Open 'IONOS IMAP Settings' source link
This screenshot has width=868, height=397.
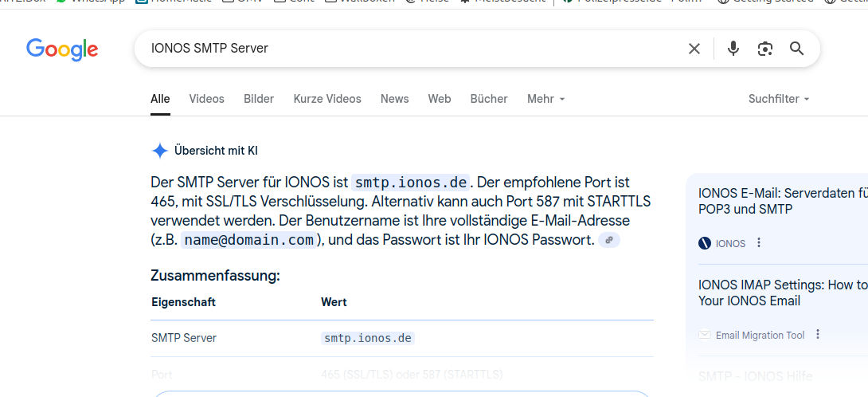[783, 293]
